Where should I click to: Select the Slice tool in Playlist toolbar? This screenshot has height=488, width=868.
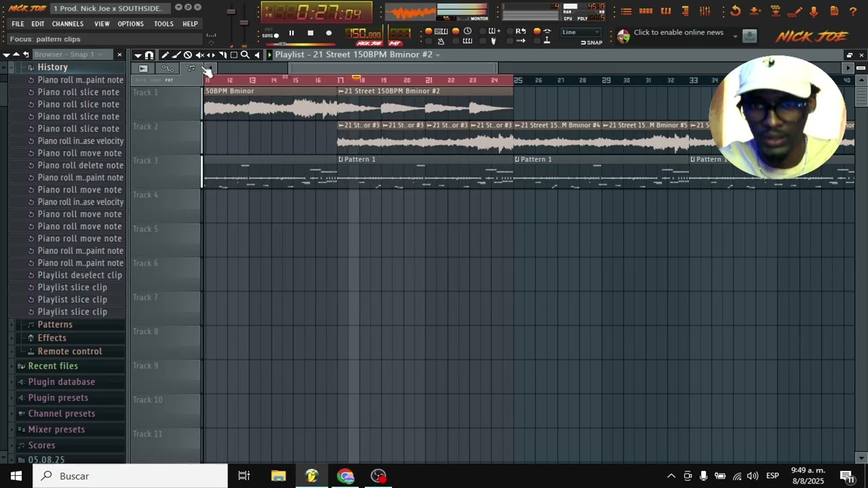(223, 55)
